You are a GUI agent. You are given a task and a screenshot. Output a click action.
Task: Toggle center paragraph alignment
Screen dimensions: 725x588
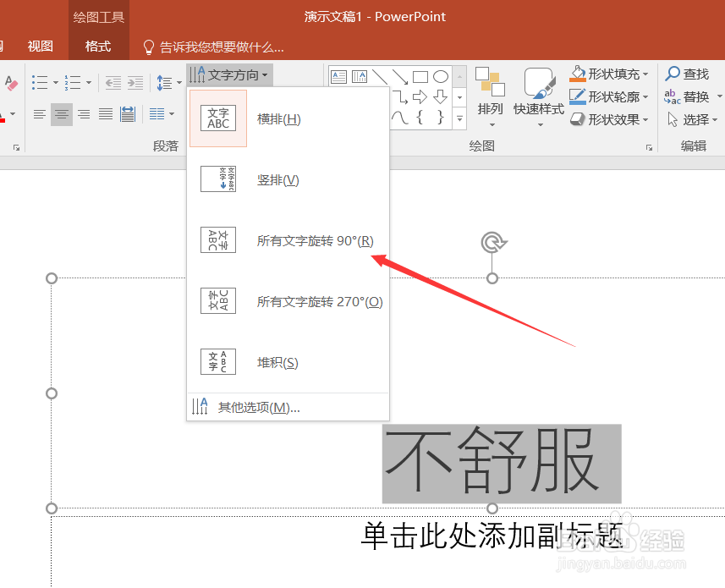tap(63, 114)
